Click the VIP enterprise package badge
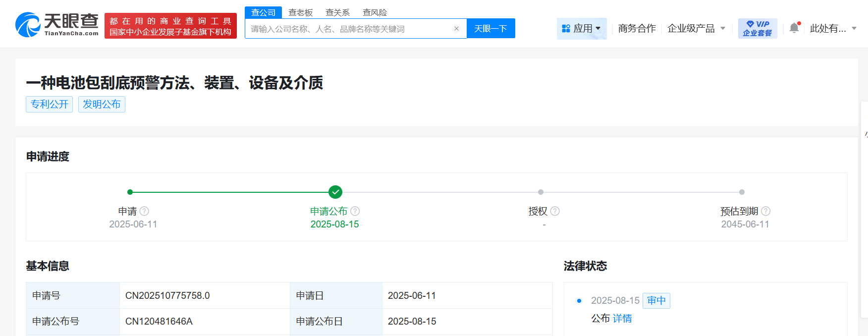Viewport: 868px width, 336px height. tap(757, 29)
